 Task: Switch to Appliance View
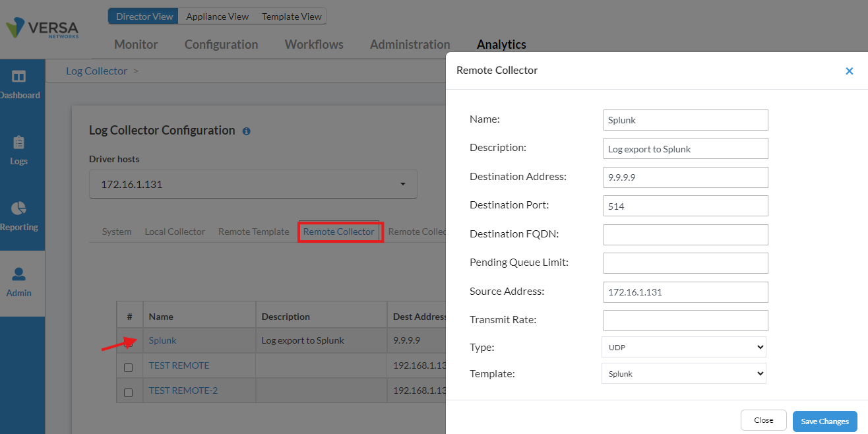[218, 16]
